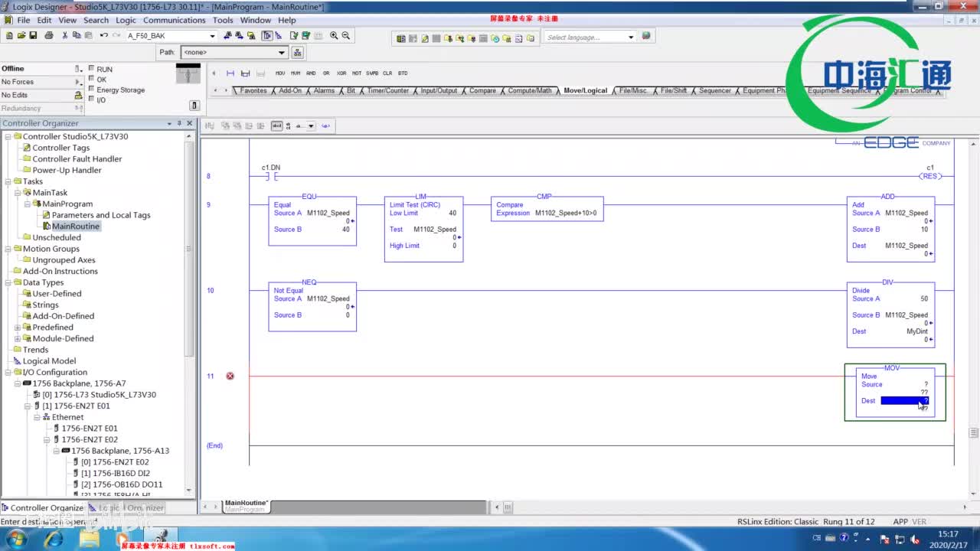This screenshot has width=980, height=551.
Task: Insert a new rung element
Action: 230,73
